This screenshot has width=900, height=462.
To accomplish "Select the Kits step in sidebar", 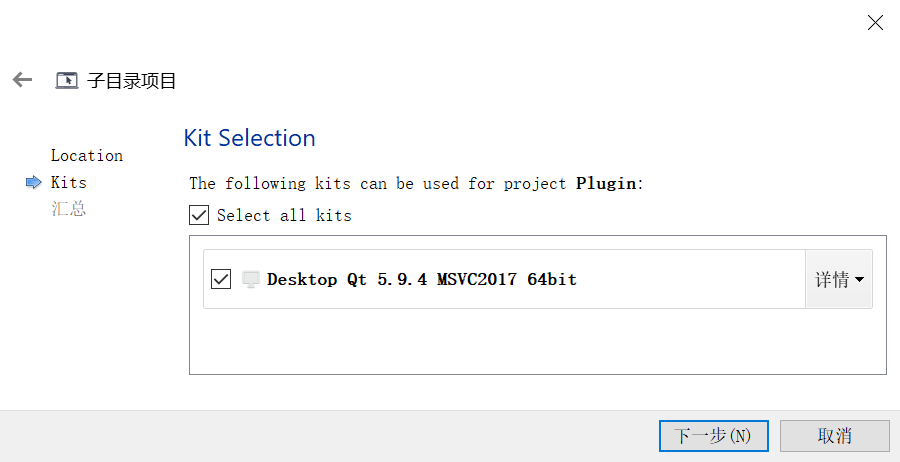I will click(x=68, y=183).
